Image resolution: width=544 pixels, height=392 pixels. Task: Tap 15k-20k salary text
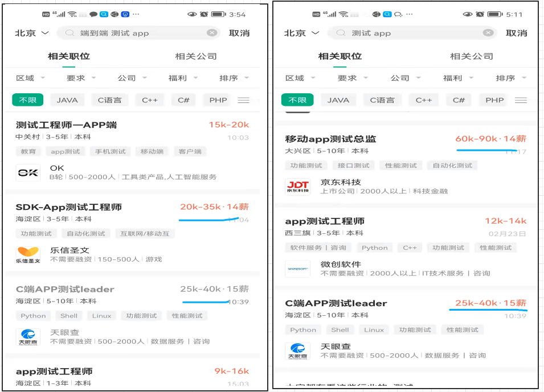tap(229, 125)
